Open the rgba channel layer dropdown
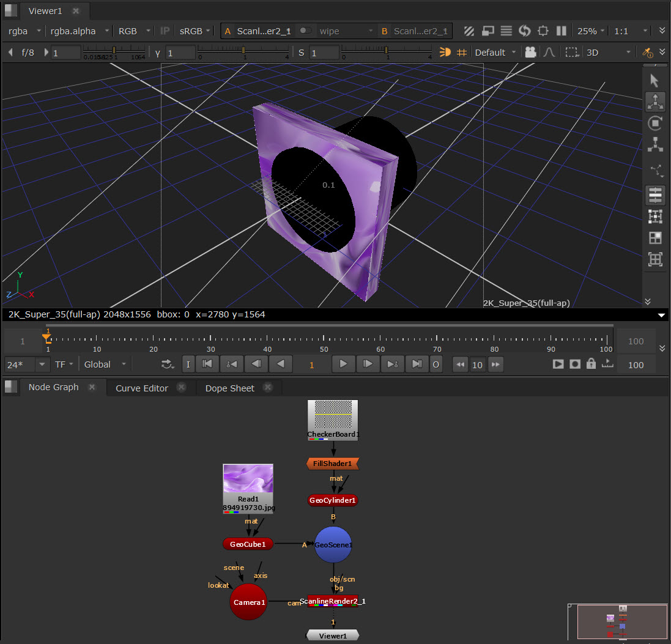 click(x=24, y=31)
